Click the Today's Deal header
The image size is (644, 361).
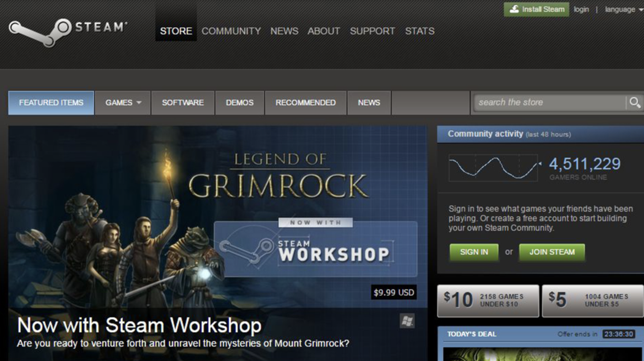(472, 334)
